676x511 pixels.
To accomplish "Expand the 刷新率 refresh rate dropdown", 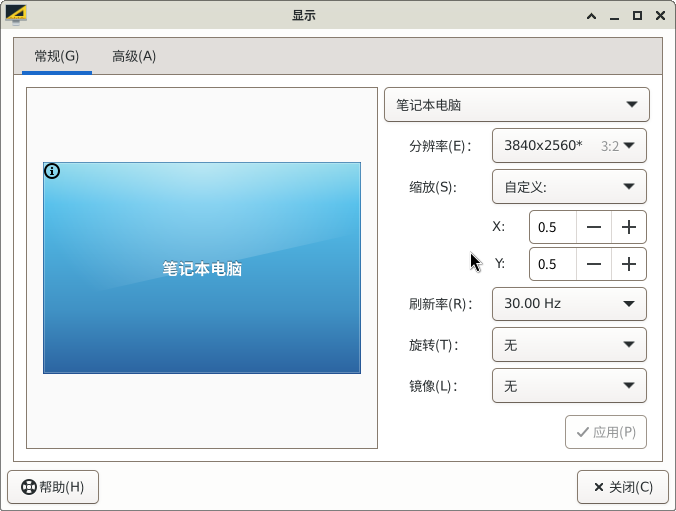I will (568, 304).
